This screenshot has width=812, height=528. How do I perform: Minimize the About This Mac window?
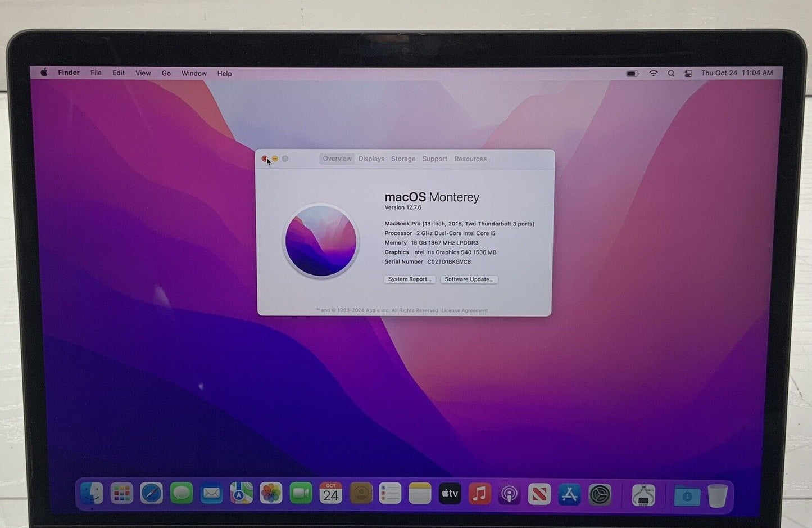pos(275,159)
